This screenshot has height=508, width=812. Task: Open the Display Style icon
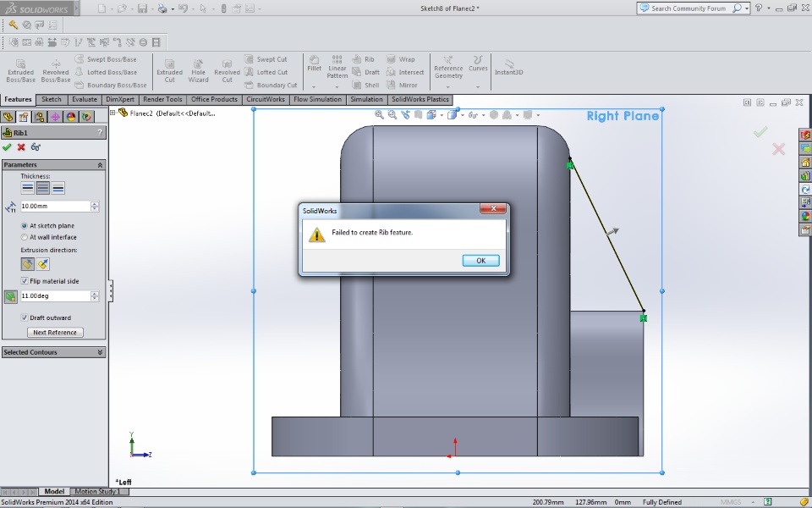click(x=453, y=115)
